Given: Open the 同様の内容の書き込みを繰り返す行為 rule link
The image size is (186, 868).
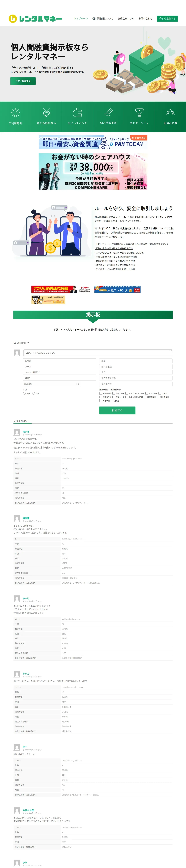Looking at the screenshot, I should (x=114, y=248).
